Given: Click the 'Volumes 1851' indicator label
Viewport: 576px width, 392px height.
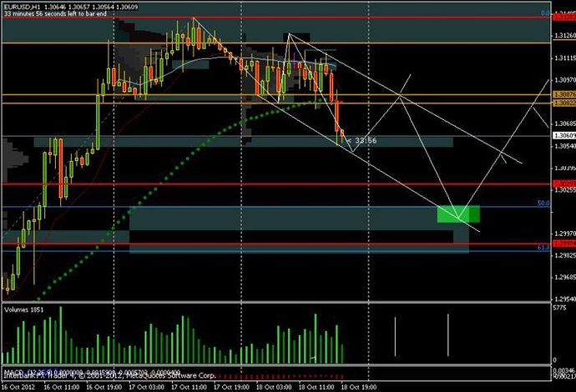Looking at the screenshot, I should pos(24,309).
